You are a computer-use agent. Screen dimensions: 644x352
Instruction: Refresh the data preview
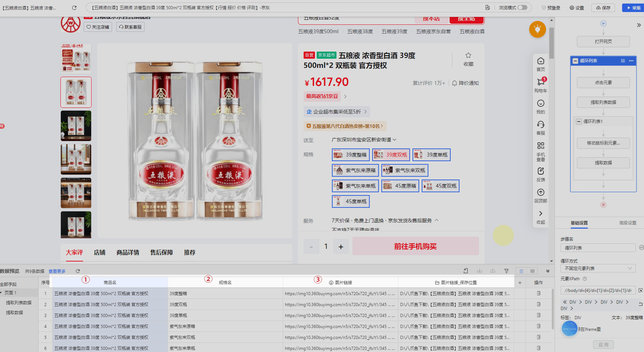coord(78,271)
